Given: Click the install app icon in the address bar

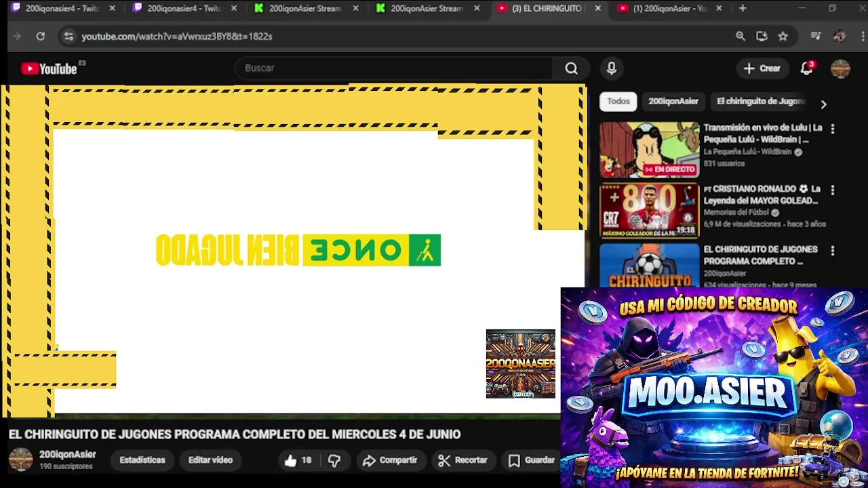Looking at the screenshot, I should click(762, 37).
